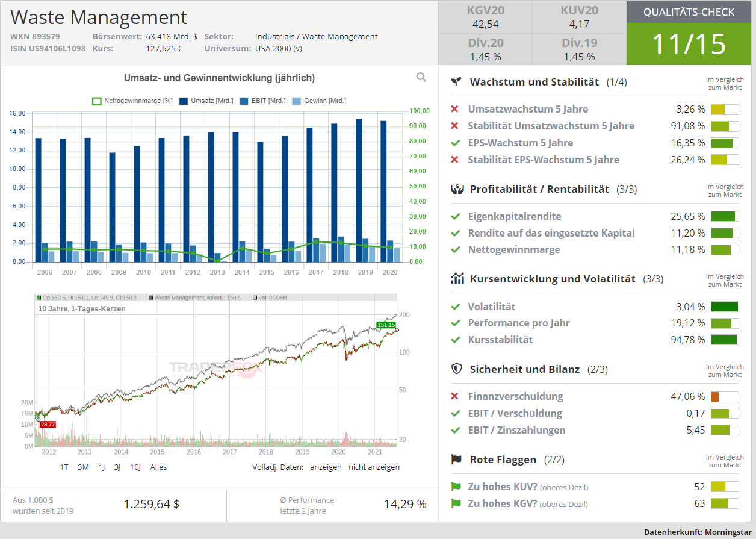Click the Umsatzwachstum 5 Jahre label
The image size is (756, 539).
point(528,109)
